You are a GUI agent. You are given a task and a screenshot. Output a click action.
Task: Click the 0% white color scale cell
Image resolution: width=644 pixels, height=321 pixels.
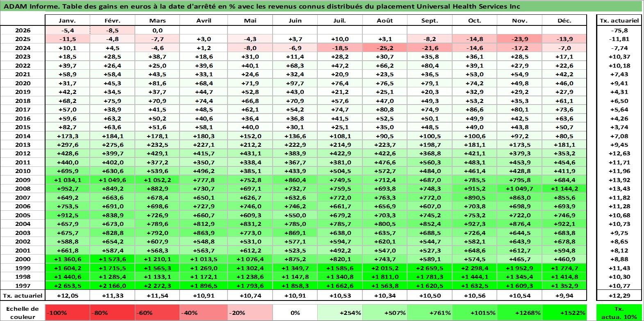(x=295, y=312)
